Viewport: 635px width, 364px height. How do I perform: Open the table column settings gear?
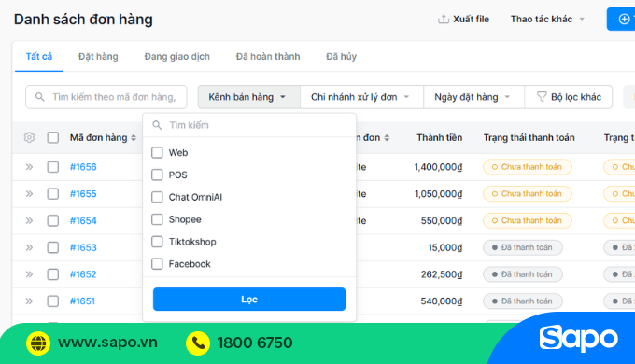coord(29,137)
